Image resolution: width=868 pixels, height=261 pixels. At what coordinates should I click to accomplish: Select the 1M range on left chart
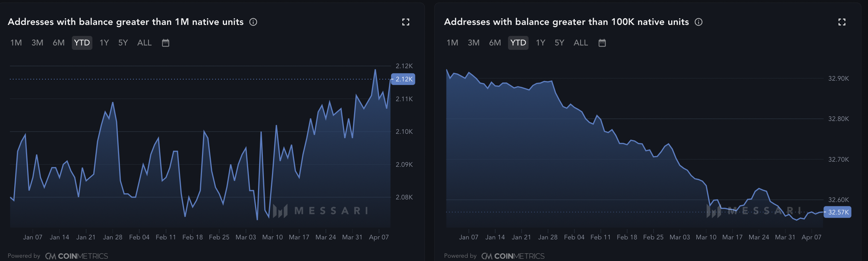click(x=16, y=43)
